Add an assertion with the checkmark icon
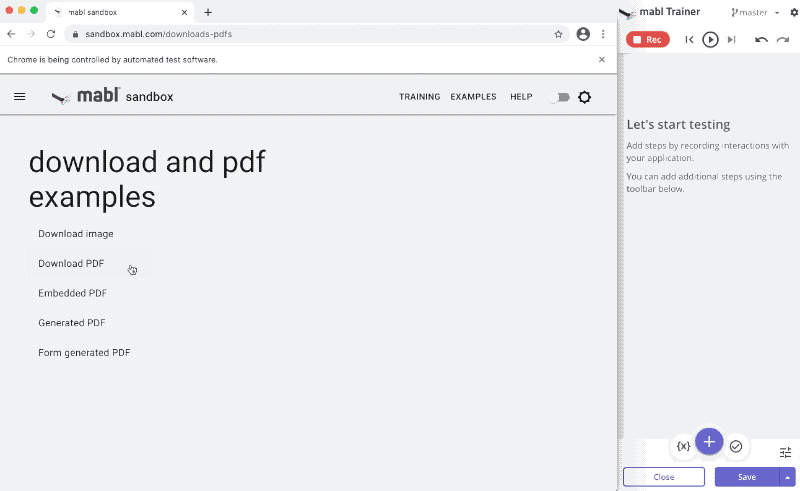The width and height of the screenshot is (800, 491). (x=736, y=447)
